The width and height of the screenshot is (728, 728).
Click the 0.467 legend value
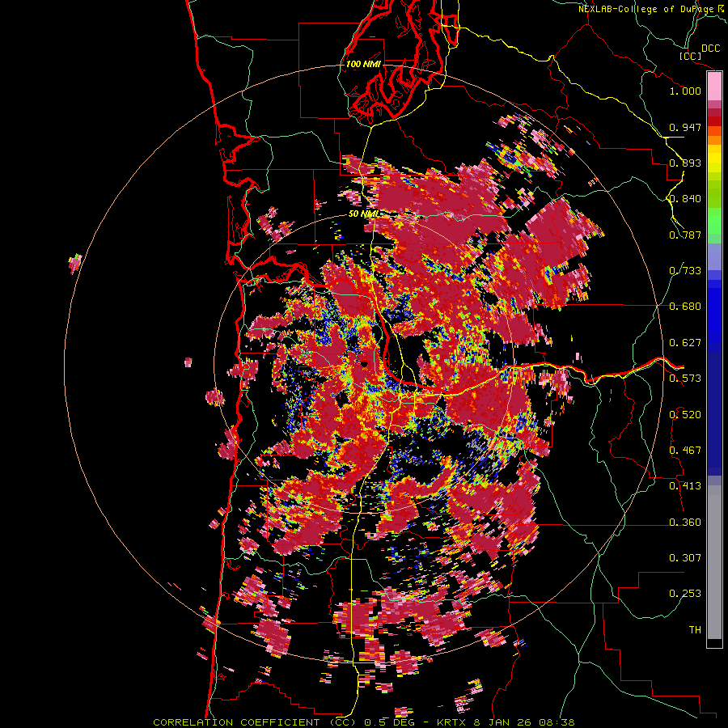pyautogui.click(x=685, y=451)
